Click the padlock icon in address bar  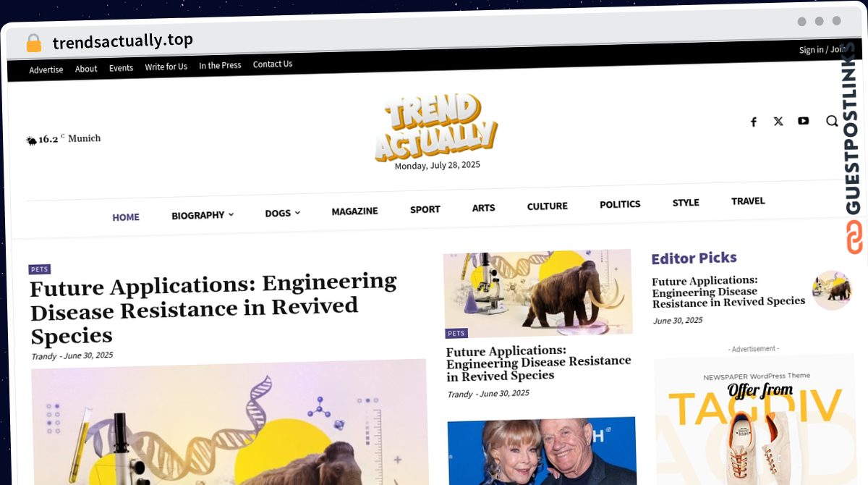34,43
